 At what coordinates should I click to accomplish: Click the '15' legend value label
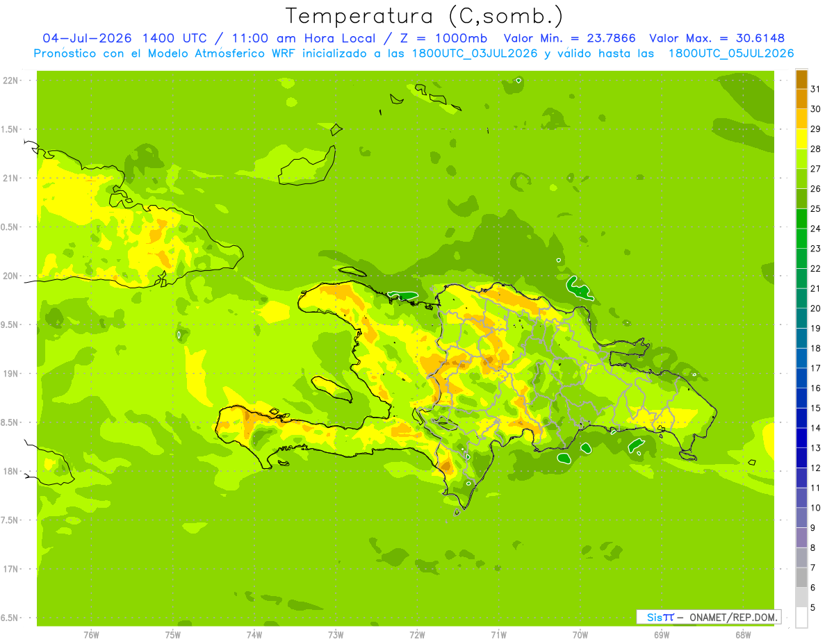[x=816, y=408]
